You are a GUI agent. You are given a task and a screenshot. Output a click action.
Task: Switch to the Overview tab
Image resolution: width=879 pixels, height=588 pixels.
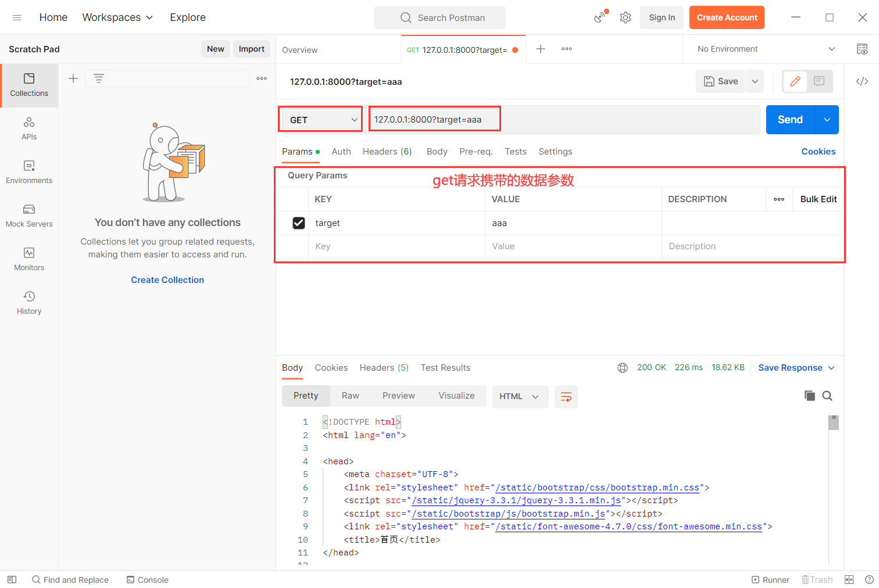tap(300, 50)
